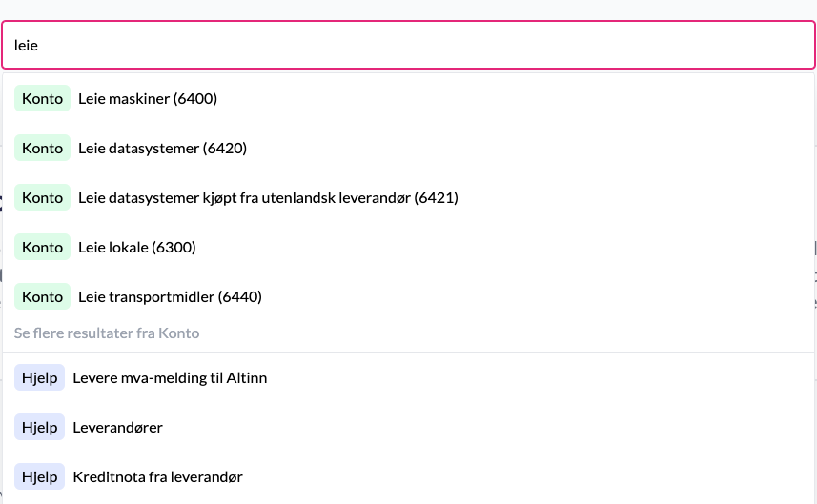Open the Leverandører help article
This screenshot has width=817, height=504.
point(117,428)
